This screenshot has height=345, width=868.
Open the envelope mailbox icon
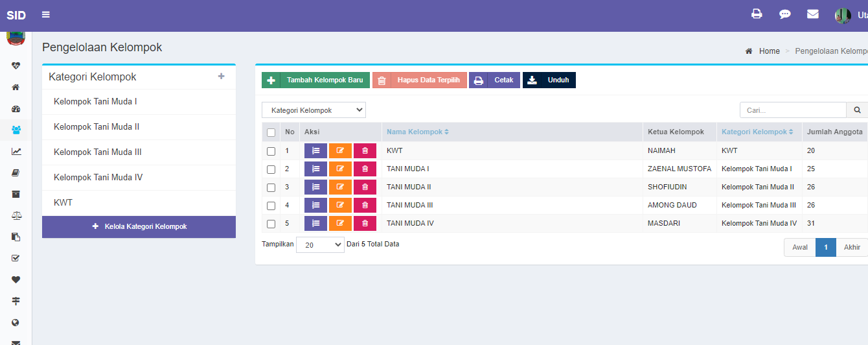pyautogui.click(x=813, y=14)
